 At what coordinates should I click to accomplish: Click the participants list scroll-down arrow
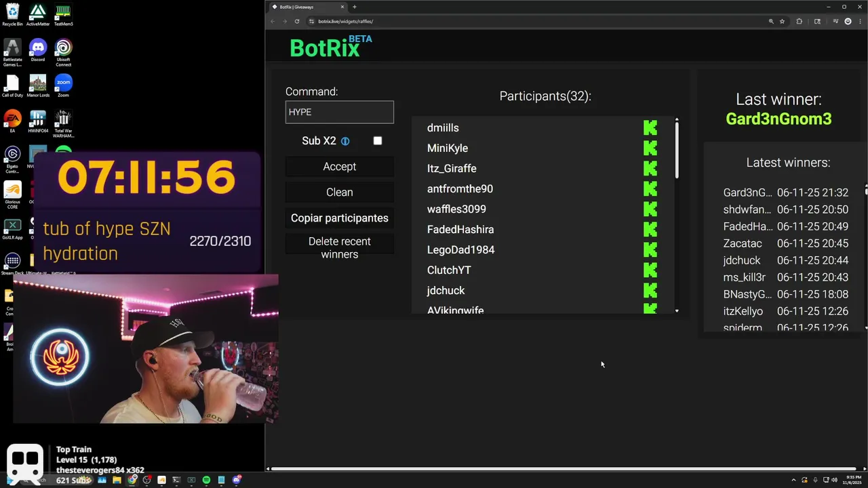(x=677, y=310)
